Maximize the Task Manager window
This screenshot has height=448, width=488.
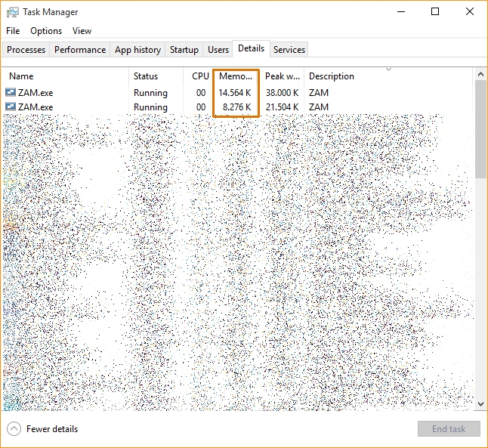click(435, 12)
